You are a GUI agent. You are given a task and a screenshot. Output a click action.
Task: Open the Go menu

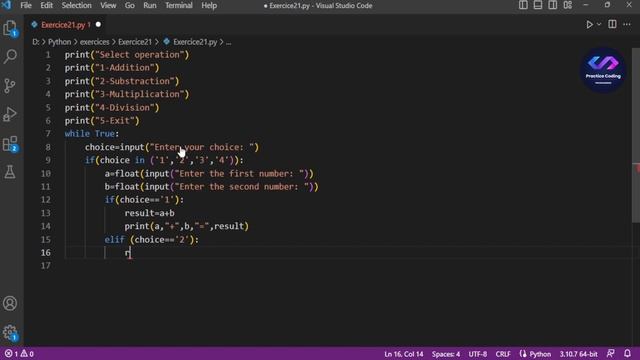click(129, 6)
